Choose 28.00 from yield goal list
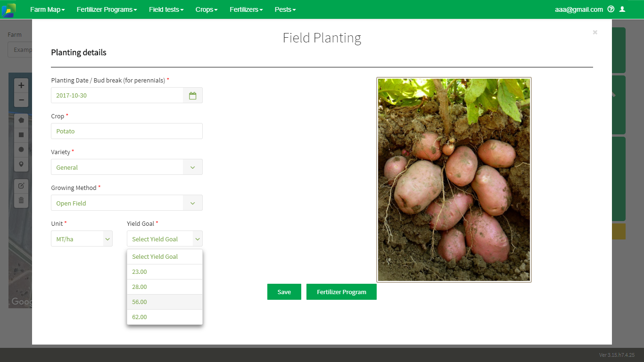This screenshot has width=644, height=362. (x=165, y=287)
